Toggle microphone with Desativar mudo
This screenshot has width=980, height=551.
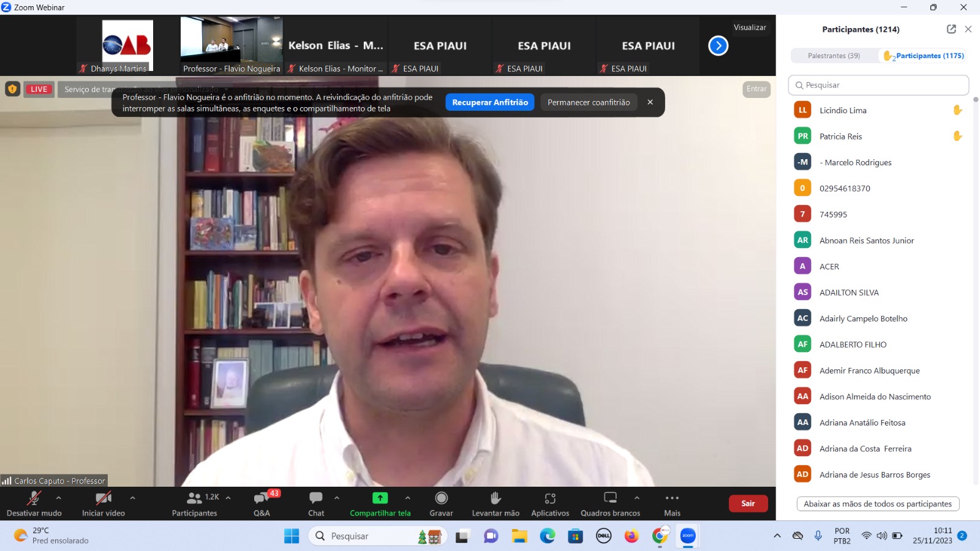tap(34, 498)
